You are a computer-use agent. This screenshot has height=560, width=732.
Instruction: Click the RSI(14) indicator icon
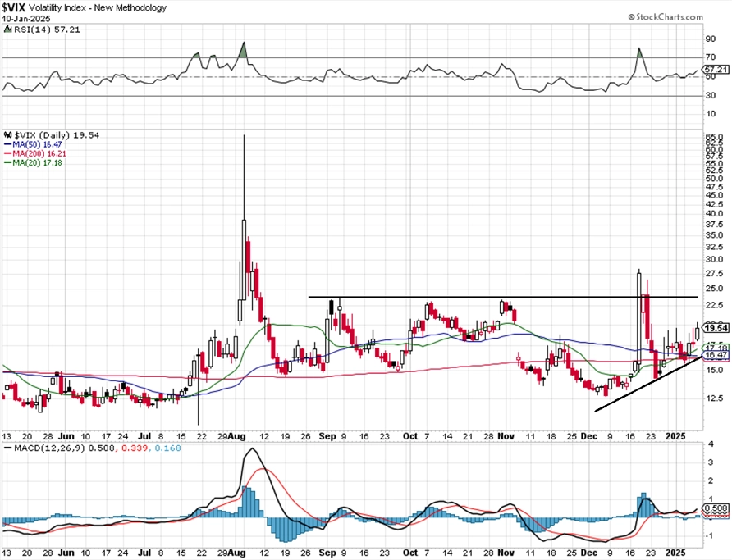point(7,30)
